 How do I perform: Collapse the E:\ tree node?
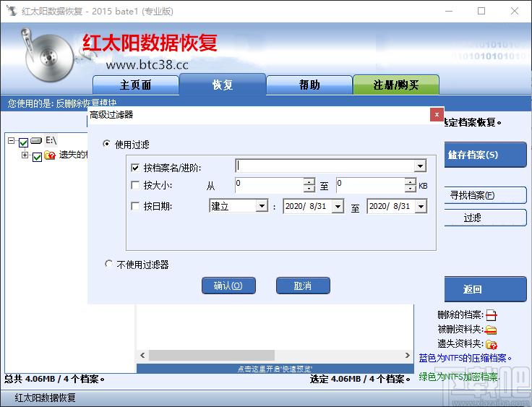point(11,140)
